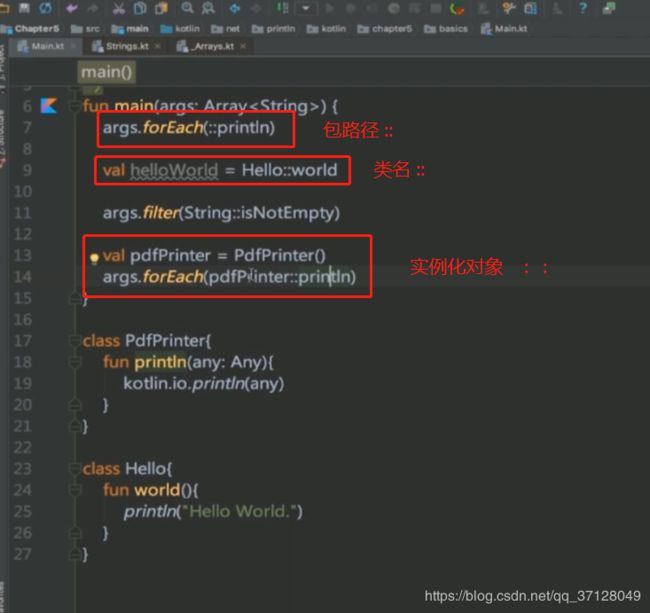Click the yellow light bulb on line 13
This screenshot has width=650, height=613.
click(x=95, y=259)
